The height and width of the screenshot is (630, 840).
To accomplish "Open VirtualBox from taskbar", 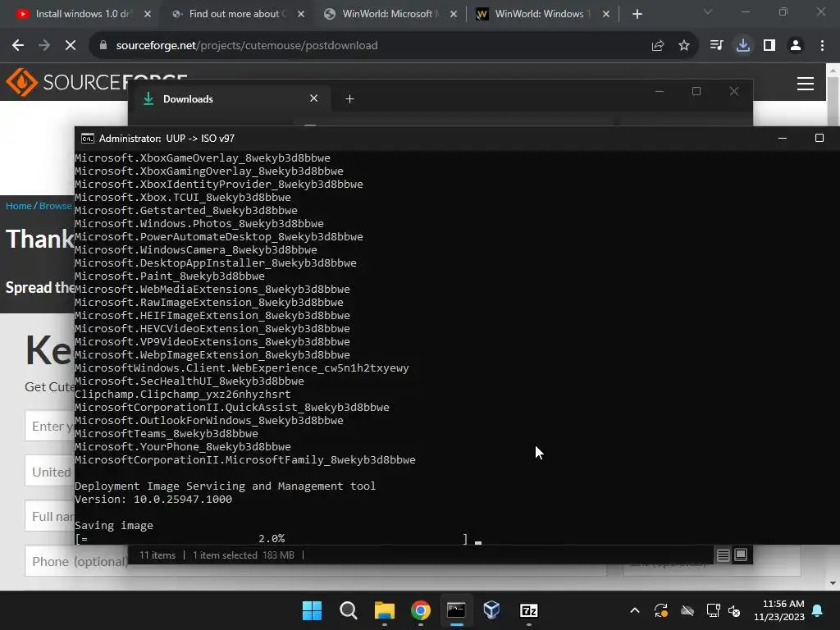I will click(492, 610).
